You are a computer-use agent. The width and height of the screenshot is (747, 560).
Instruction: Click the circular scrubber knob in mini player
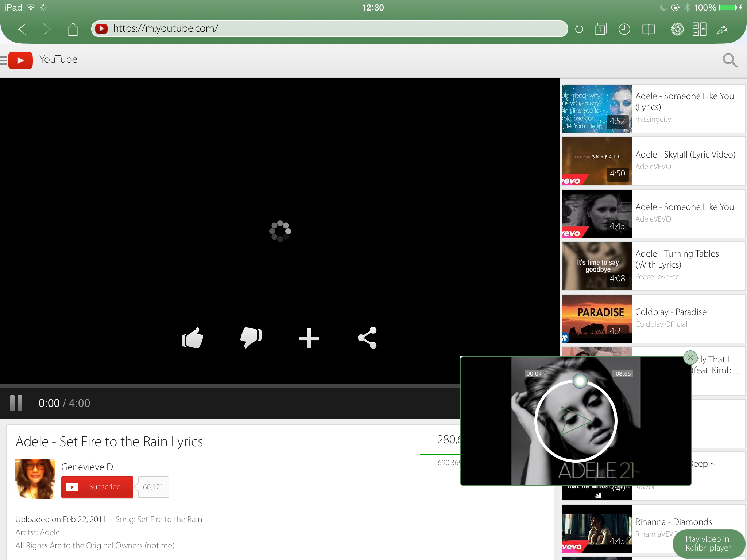point(580,381)
